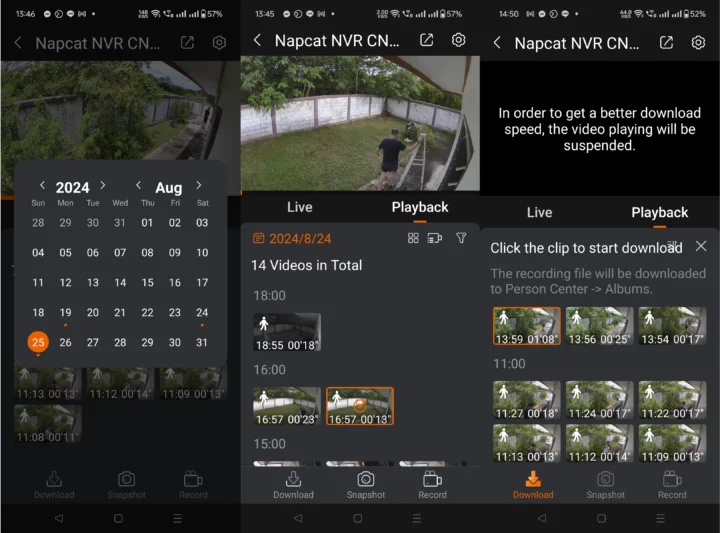Tap the calendar icon before 2024/8/24
Image resolution: width=720 pixels, height=533 pixels.
[258, 239]
